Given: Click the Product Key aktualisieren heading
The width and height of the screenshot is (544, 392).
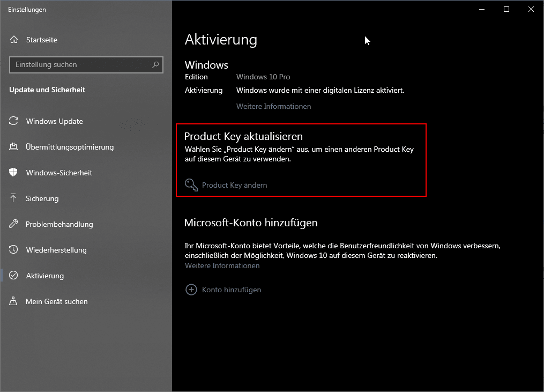Looking at the screenshot, I should [243, 136].
